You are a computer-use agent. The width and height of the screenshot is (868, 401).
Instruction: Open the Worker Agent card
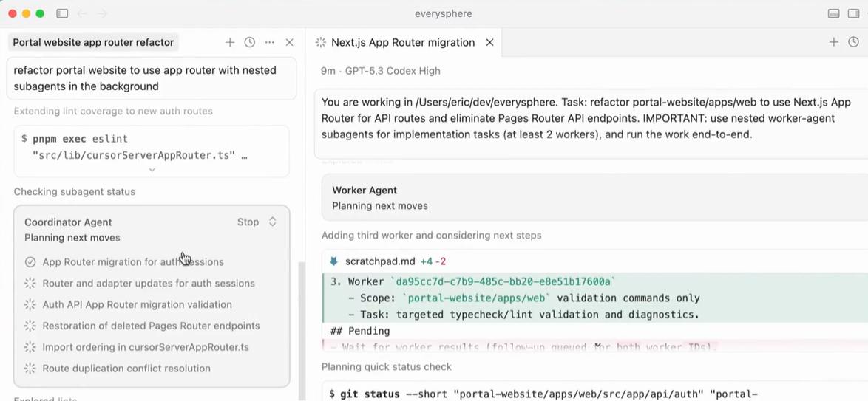click(x=594, y=198)
